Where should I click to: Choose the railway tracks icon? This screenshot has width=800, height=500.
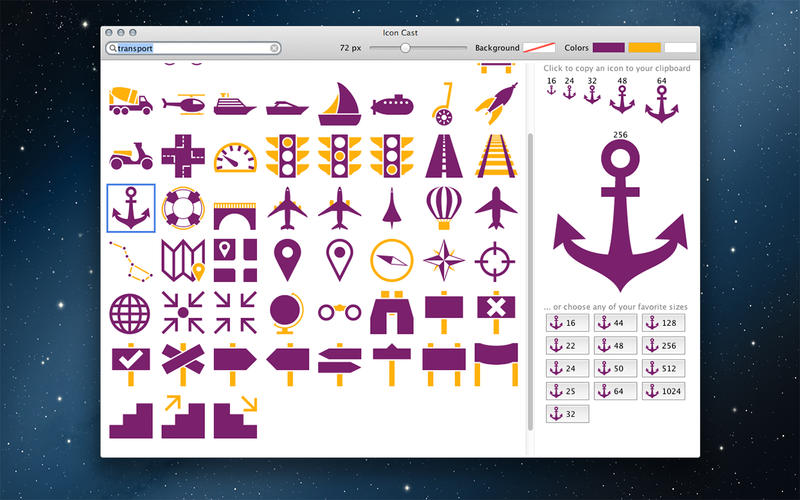click(x=496, y=156)
